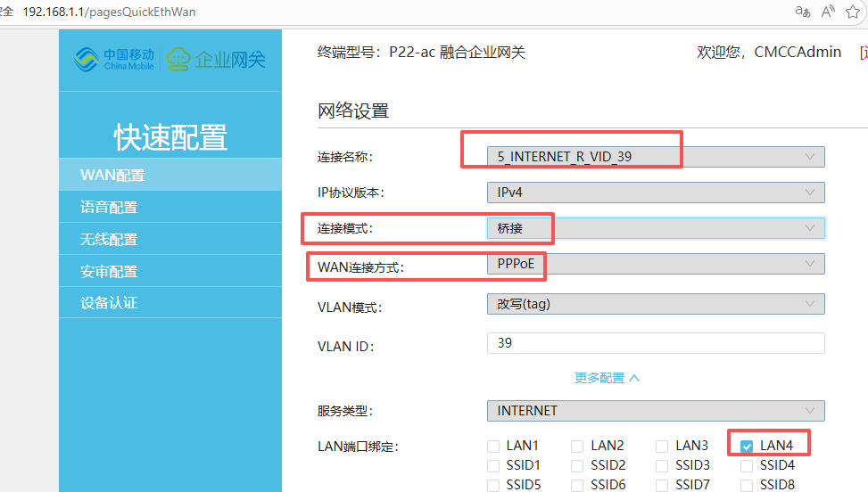
Task: Click the 终端型号 P22-ac device text
Action: tap(421, 53)
